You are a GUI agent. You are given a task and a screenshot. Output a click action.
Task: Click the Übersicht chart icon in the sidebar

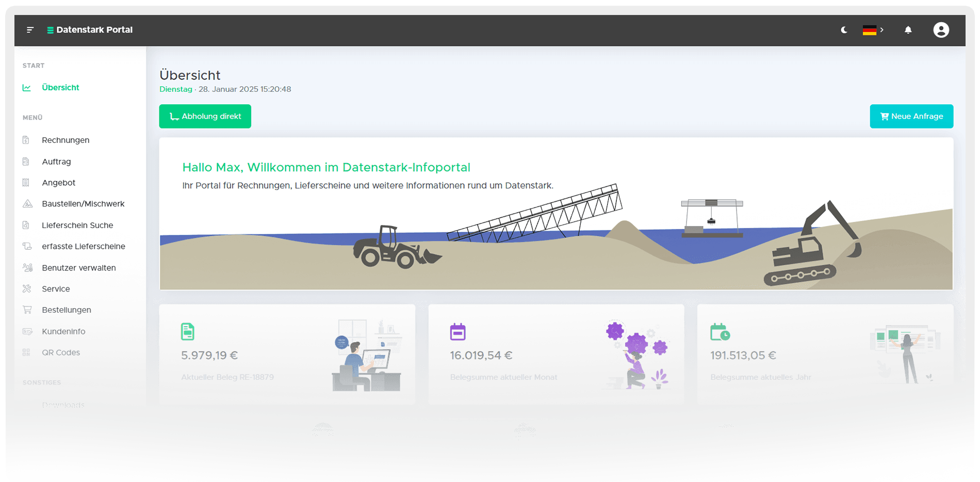click(27, 88)
